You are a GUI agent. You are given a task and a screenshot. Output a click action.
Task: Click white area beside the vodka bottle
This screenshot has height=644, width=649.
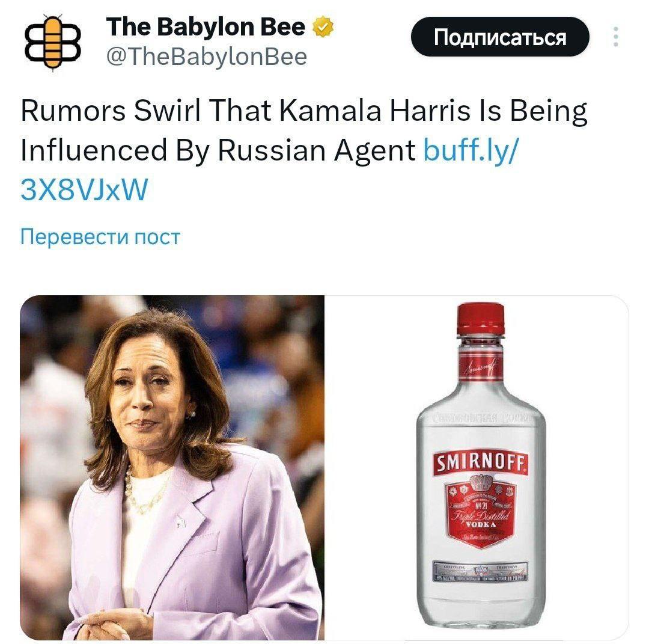[368, 468]
